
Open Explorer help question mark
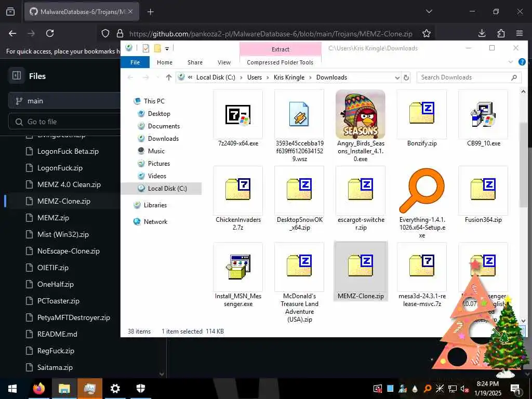pos(522,62)
